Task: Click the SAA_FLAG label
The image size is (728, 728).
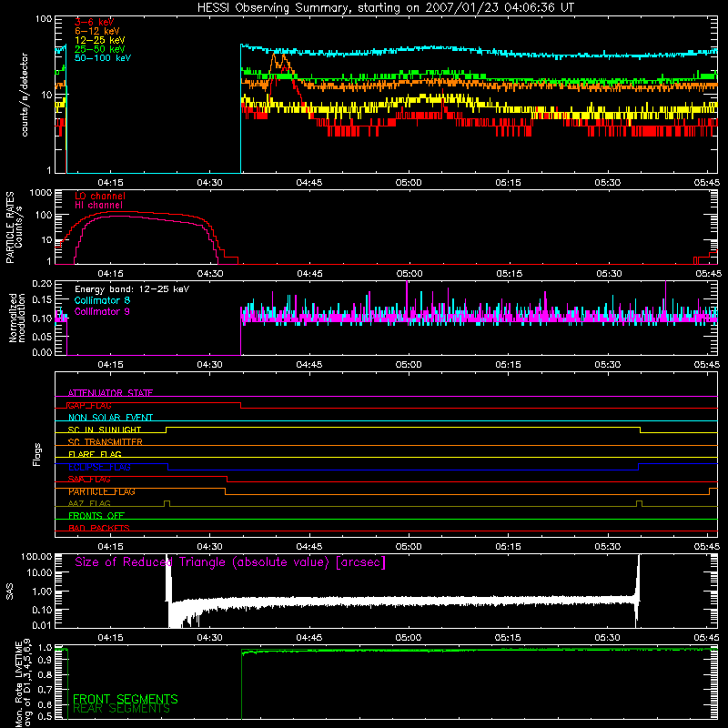Action: point(89,480)
